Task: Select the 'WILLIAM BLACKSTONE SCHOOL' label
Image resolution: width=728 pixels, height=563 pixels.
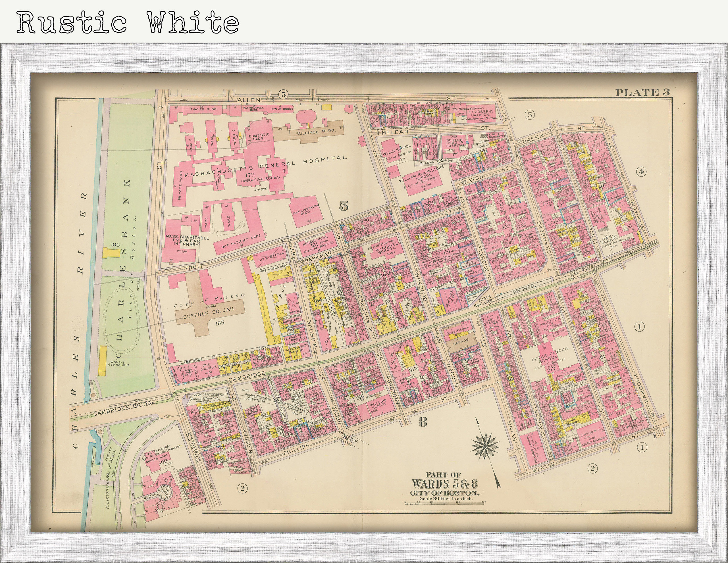Action: coord(421,174)
